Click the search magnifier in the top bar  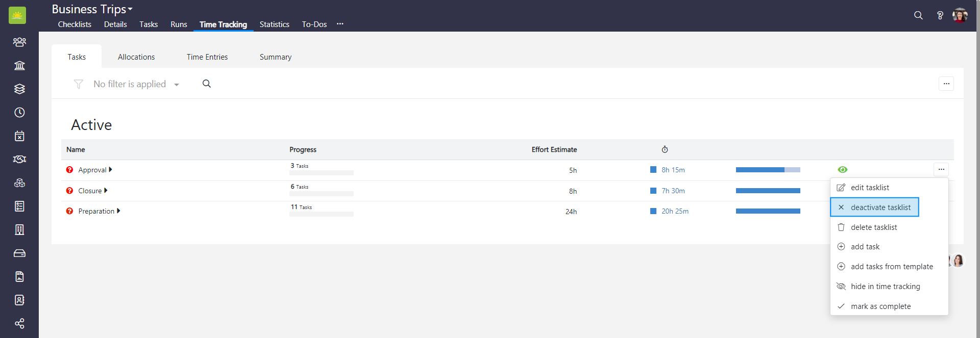[x=918, y=15]
